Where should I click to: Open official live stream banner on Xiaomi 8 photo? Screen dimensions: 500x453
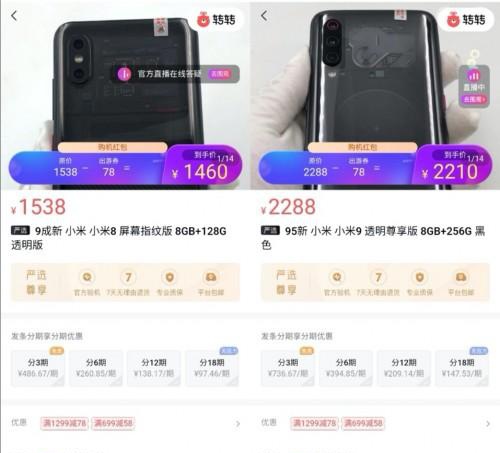point(175,74)
